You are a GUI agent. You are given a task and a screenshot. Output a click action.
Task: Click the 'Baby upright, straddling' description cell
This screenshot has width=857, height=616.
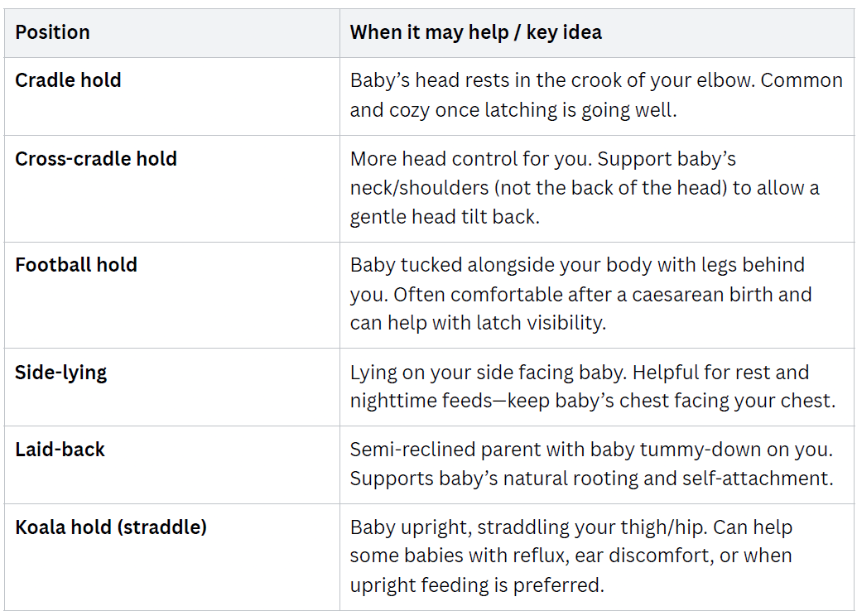click(x=597, y=556)
